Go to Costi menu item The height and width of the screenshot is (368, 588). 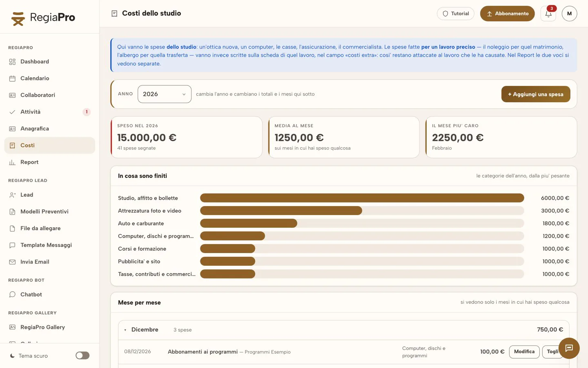(49, 146)
